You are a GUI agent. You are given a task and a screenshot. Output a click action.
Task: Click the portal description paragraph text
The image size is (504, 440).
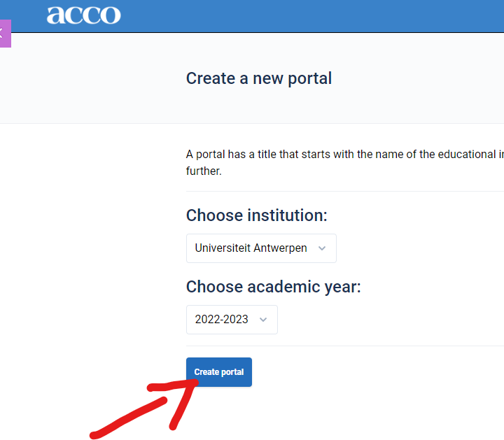[345, 162]
